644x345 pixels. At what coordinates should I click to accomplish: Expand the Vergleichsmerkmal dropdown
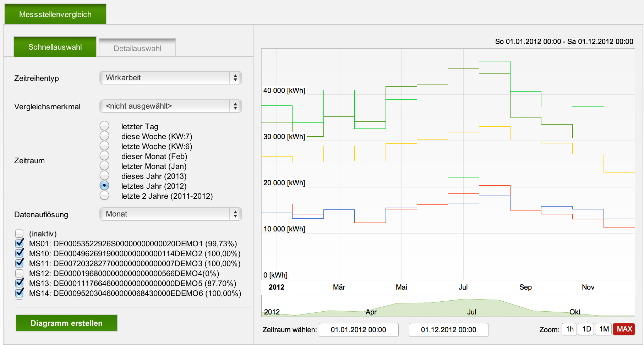coord(170,106)
